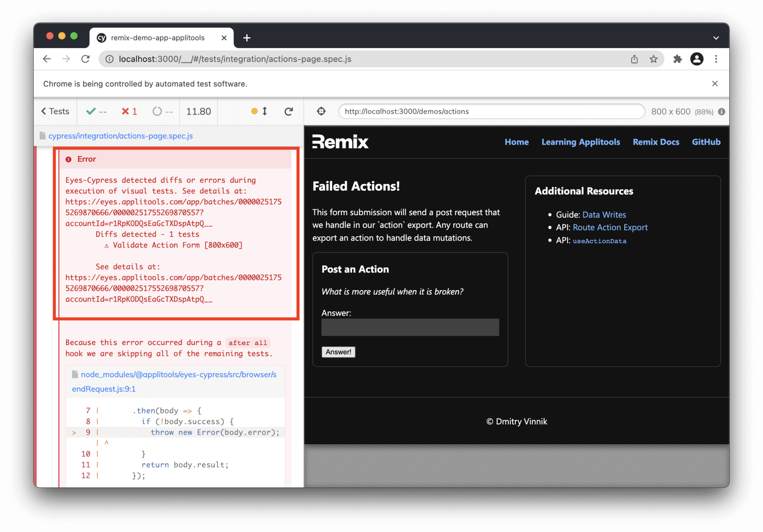Go back to the Tests list
Viewport: 763px width, 532px height.
[55, 111]
